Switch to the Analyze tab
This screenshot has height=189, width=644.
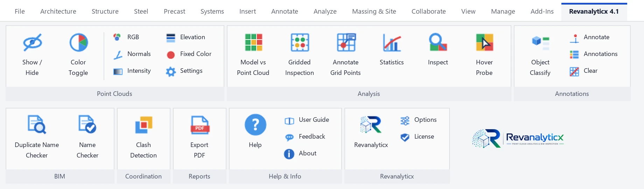pos(325,12)
